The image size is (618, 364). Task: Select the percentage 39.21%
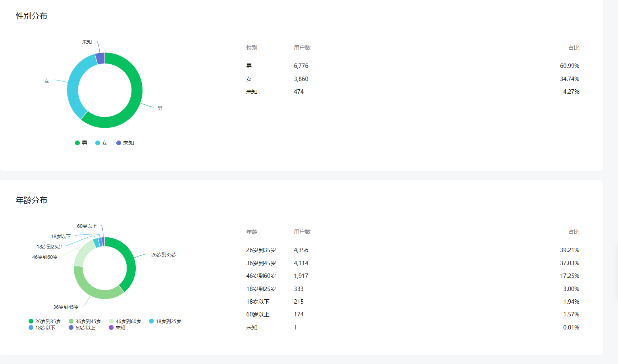570,250
